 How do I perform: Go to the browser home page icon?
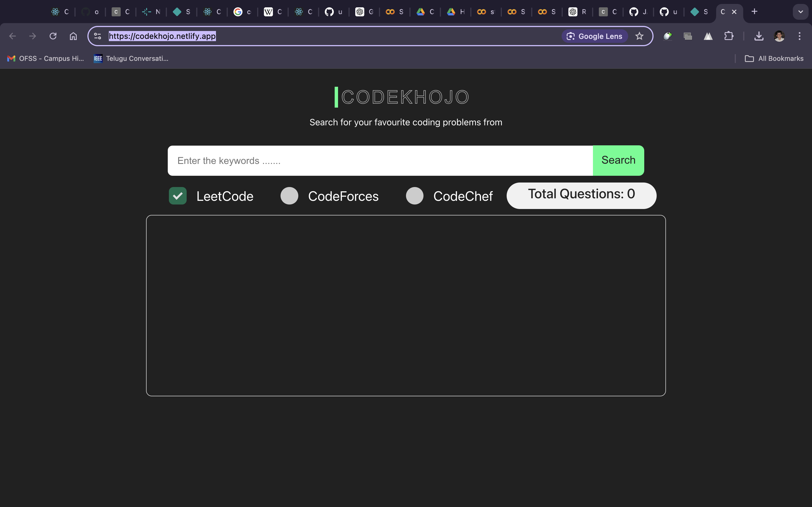coord(73,36)
